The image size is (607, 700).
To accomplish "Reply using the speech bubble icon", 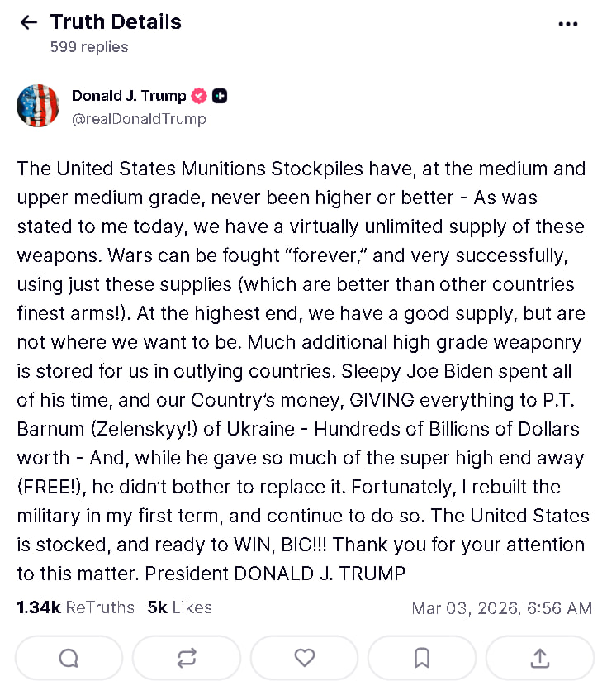I will click(69, 658).
